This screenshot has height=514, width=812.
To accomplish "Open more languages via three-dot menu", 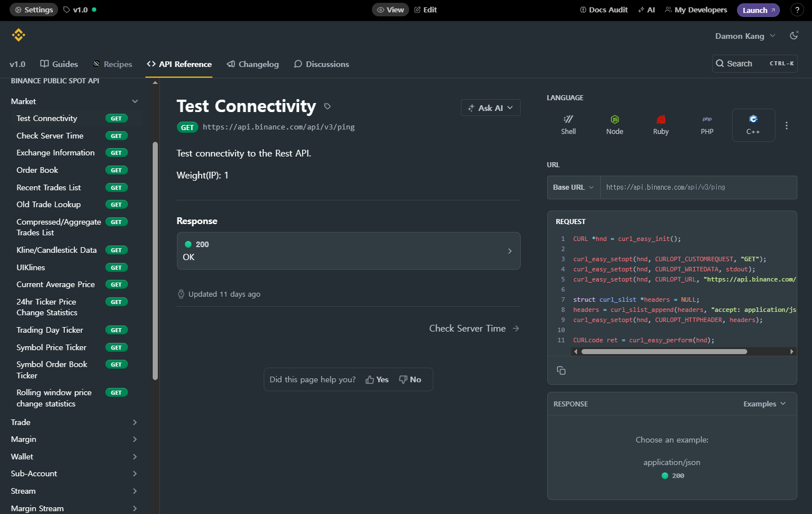I will tap(786, 126).
